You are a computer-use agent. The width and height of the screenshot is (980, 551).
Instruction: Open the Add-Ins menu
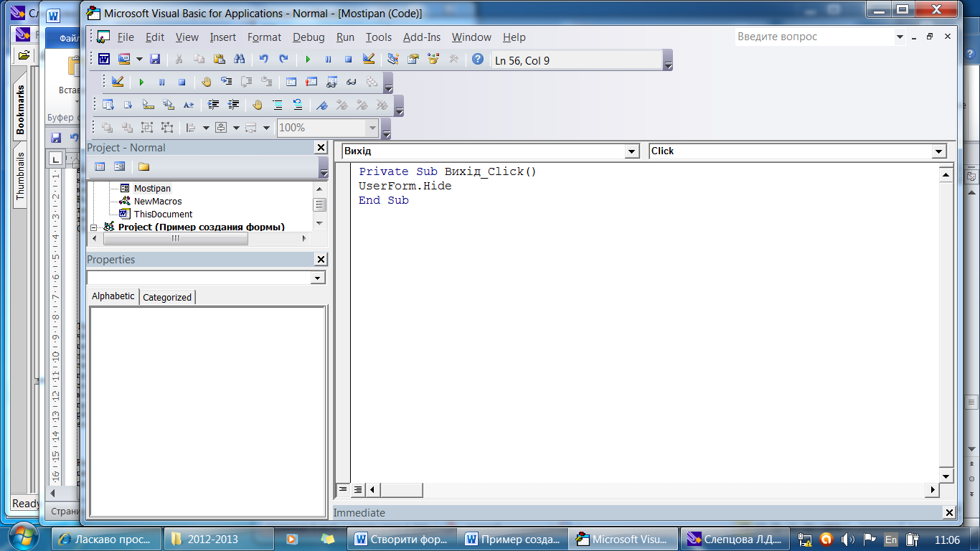422,37
